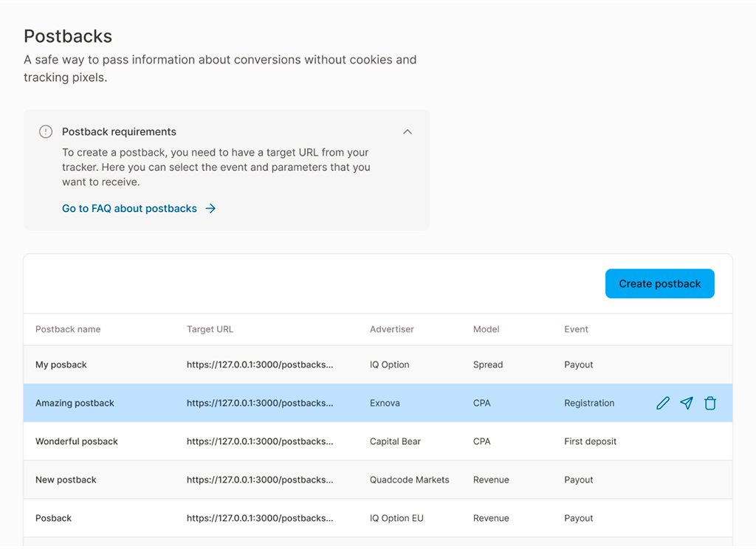Click the Quadcode Markets advertiser cell
This screenshot has width=756, height=549.
point(409,480)
